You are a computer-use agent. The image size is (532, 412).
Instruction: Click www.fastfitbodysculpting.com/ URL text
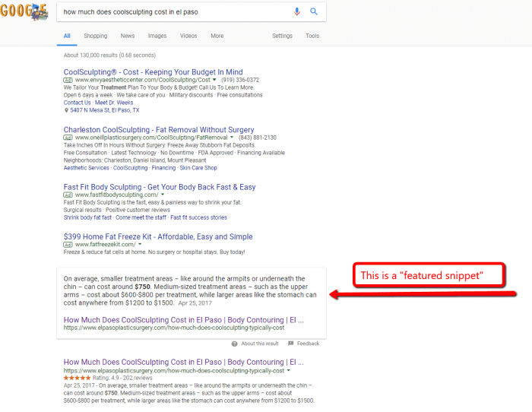click(117, 195)
